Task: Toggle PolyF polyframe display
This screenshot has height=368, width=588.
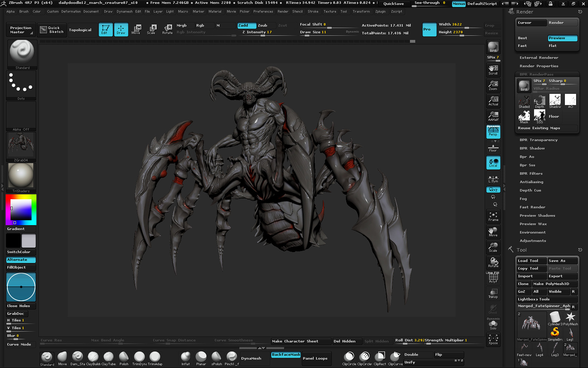Action: tap(493, 278)
